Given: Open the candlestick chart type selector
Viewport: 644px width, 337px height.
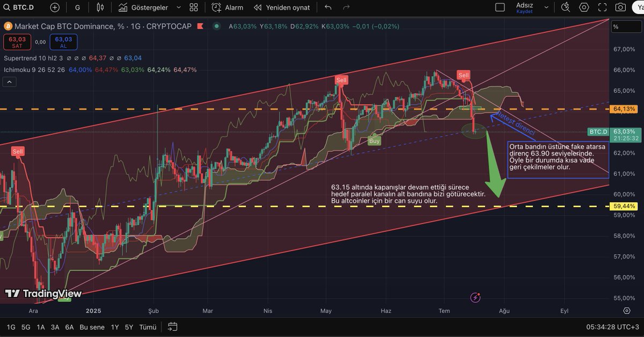Looking at the screenshot, I should (x=100, y=8).
